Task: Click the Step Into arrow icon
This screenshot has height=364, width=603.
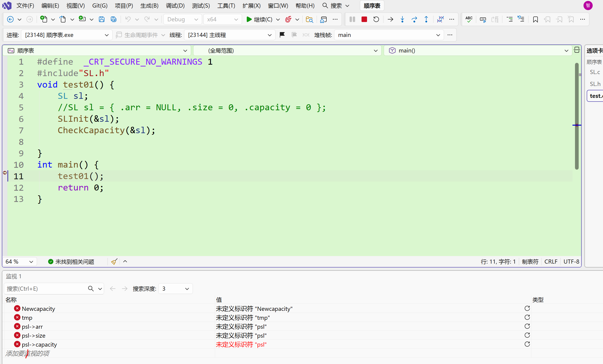Action: click(x=402, y=19)
